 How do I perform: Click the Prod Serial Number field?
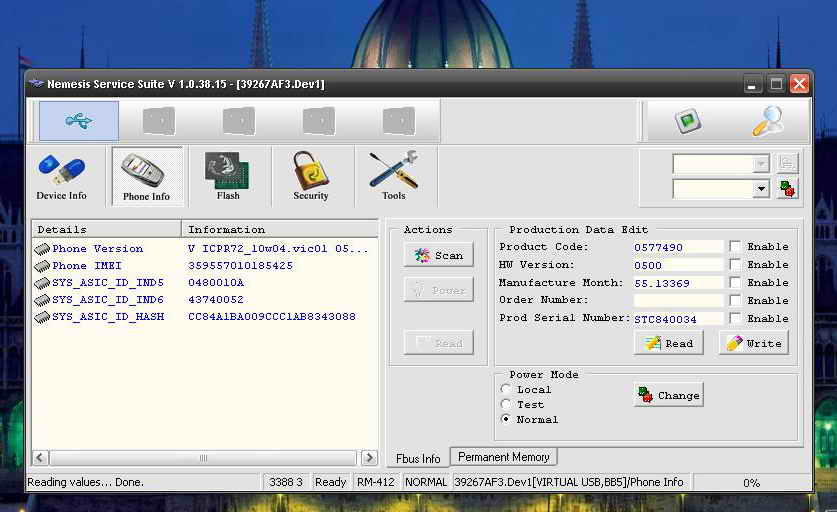click(678, 319)
